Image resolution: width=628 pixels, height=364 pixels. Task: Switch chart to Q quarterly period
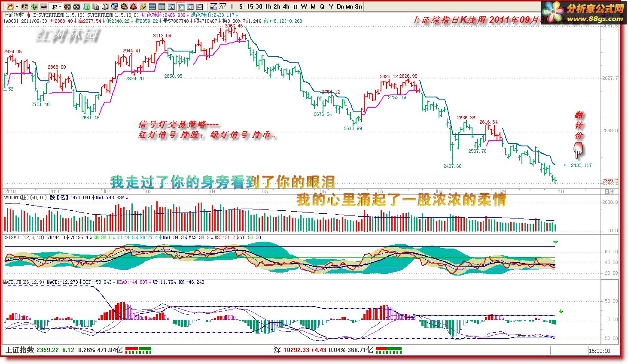pyautogui.click(x=322, y=6)
